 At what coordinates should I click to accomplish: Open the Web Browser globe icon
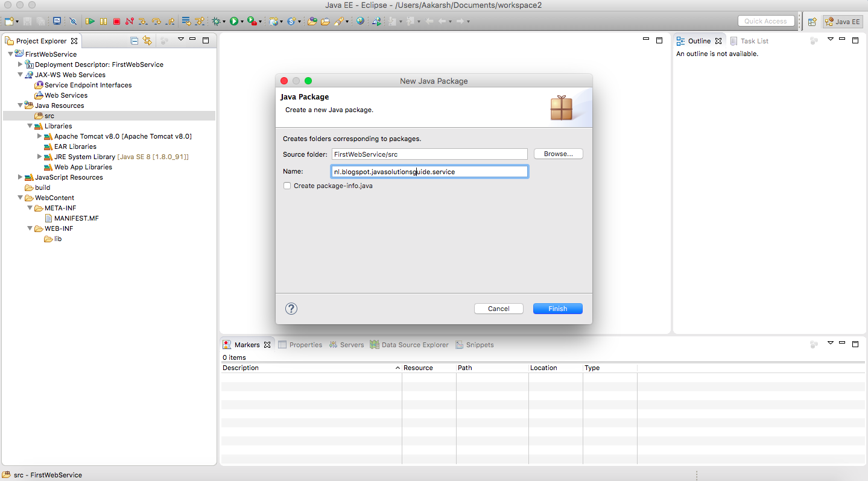click(360, 21)
